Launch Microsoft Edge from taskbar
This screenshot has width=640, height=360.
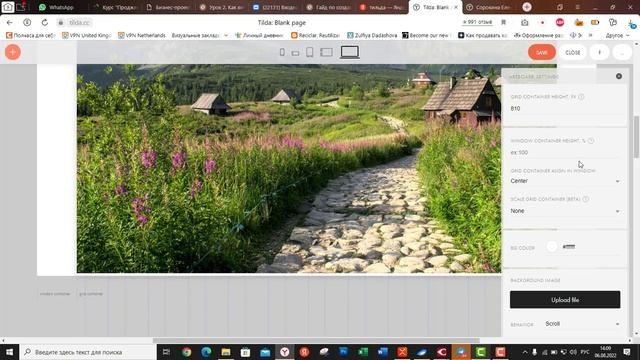[206, 352]
